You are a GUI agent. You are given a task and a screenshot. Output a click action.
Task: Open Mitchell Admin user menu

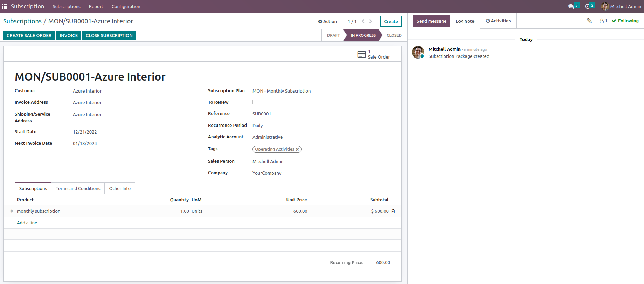click(x=621, y=6)
